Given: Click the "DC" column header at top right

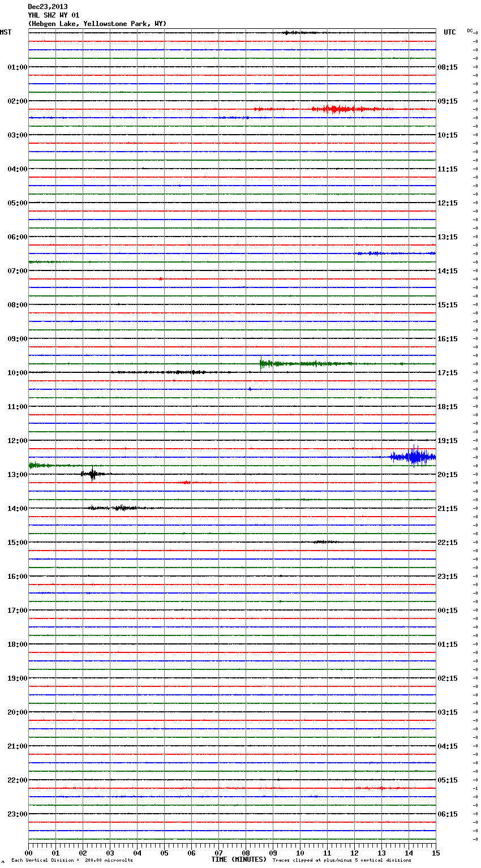Looking at the screenshot, I should (x=470, y=31).
